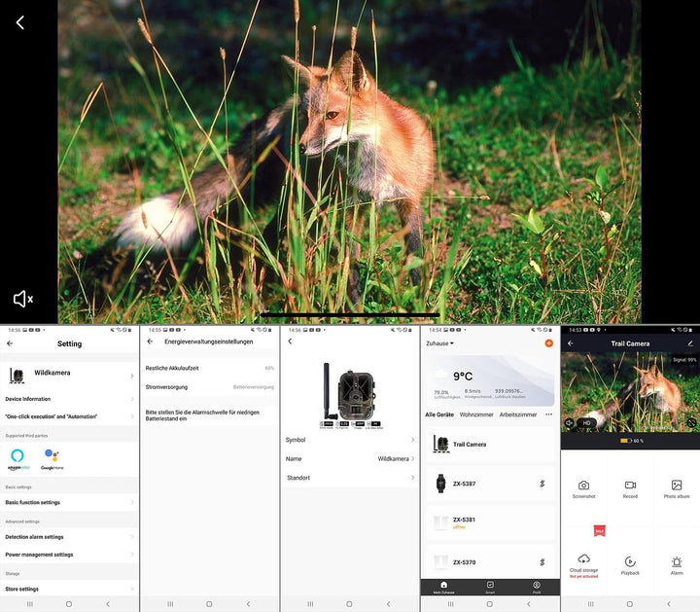The height and width of the screenshot is (612, 700).
Task: Tap the edit pencil in Trail Camera
Action: (690, 342)
